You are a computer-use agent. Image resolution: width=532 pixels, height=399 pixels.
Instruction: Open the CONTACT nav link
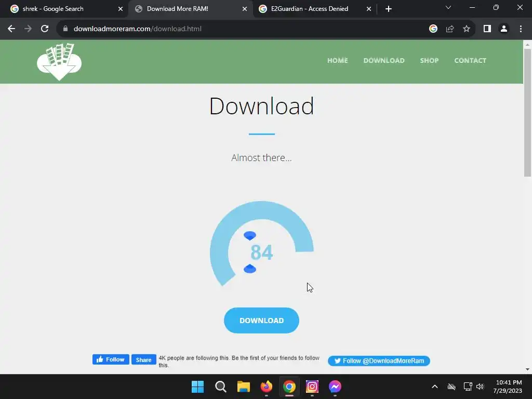[x=470, y=60]
